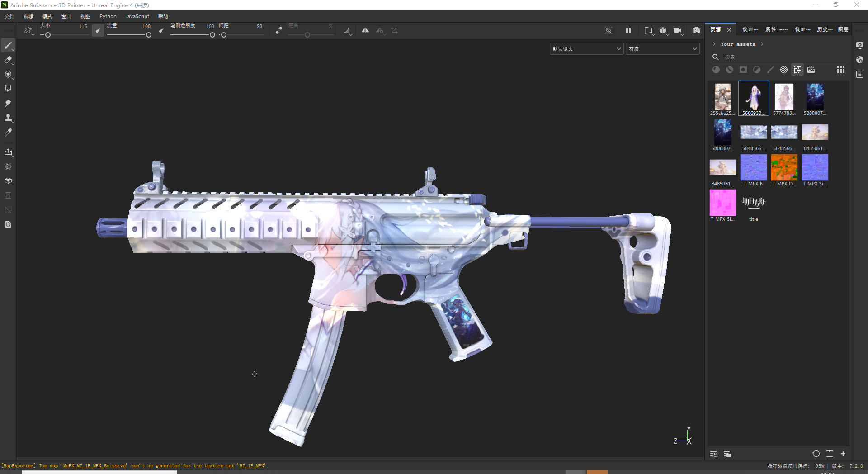This screenshot has height=474, width=868.
Task: Select the Polygon Fill tool
Action: click(x=8, y=89)
